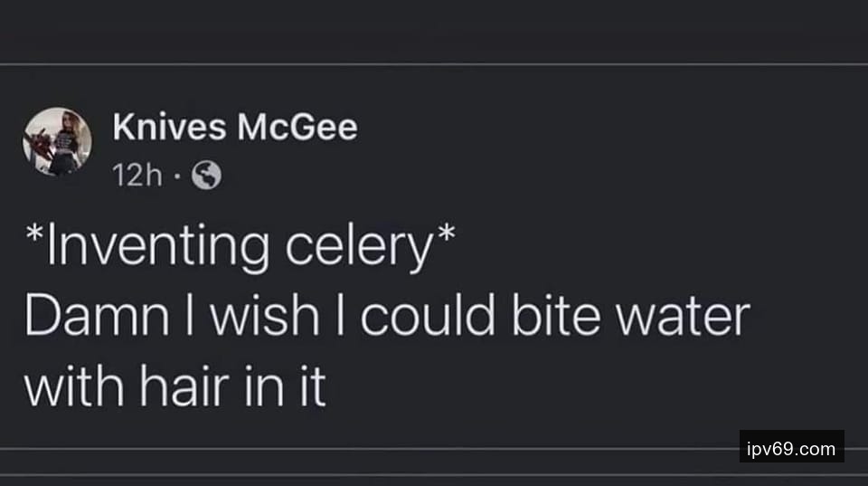The height and width of the screenshot is (486, 868).
Task: Click the surname "McGee" in the header
Action: [x=297, y=129]
